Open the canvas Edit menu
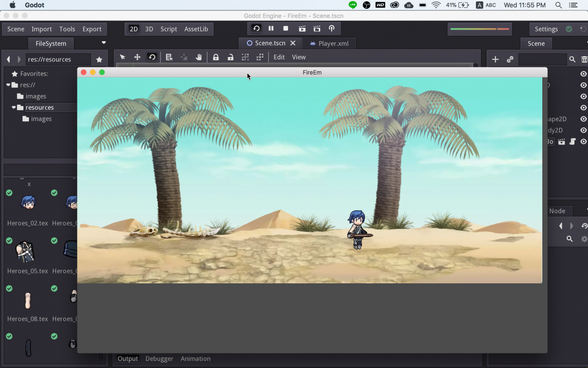588x368 pixels. pos(279,57)
